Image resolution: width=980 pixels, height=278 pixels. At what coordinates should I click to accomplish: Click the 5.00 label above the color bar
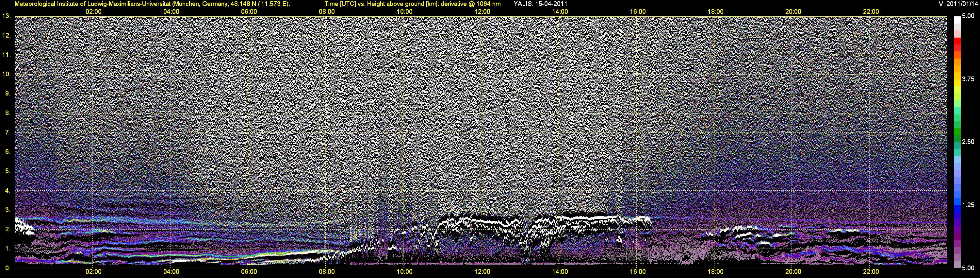tap(968, 16)
